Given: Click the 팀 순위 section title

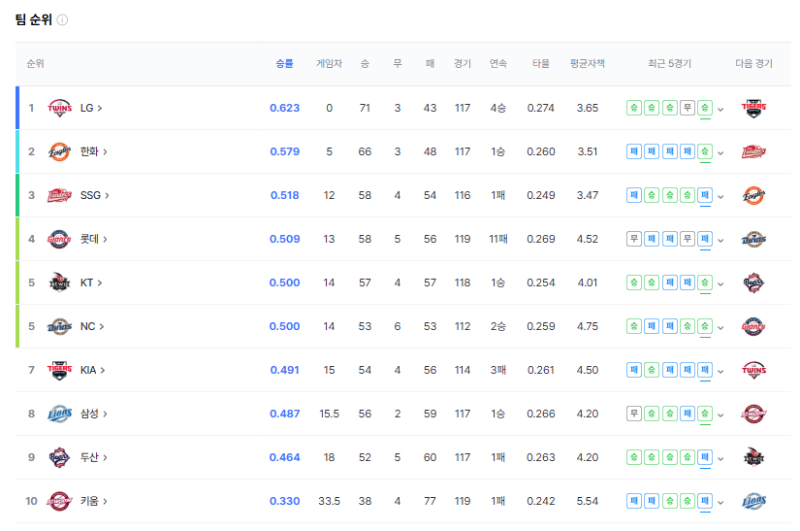Looking at the screenshot, I should tap(33, 20).
